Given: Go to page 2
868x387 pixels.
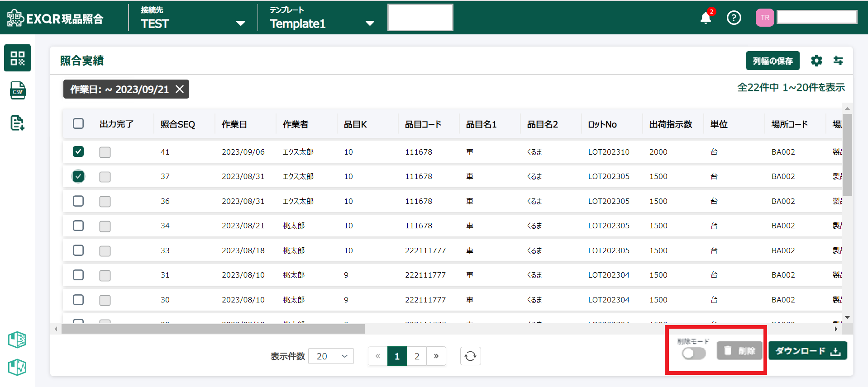Looking at the screenshot, I should click(416, 356).
